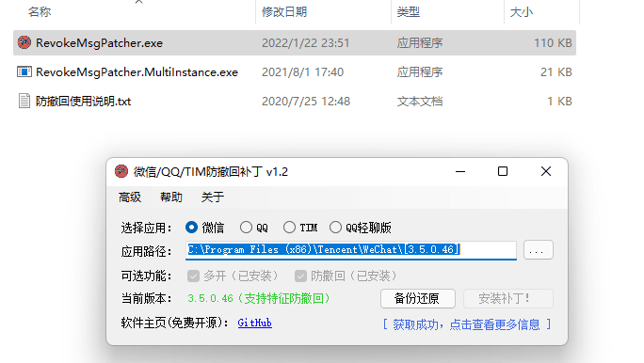
Task: Click the 2022/1/22 23:51 date cell
Action: (306, 43)
